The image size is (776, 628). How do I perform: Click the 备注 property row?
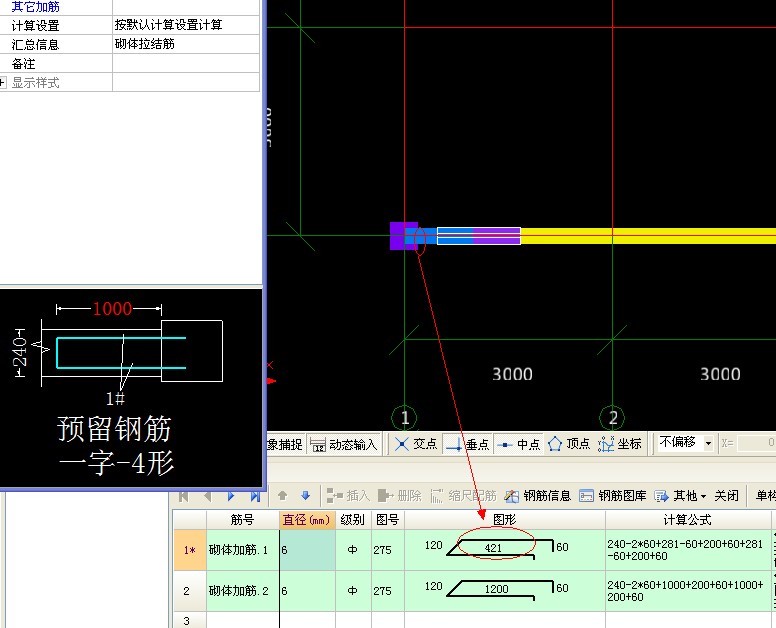coord(130,64)
